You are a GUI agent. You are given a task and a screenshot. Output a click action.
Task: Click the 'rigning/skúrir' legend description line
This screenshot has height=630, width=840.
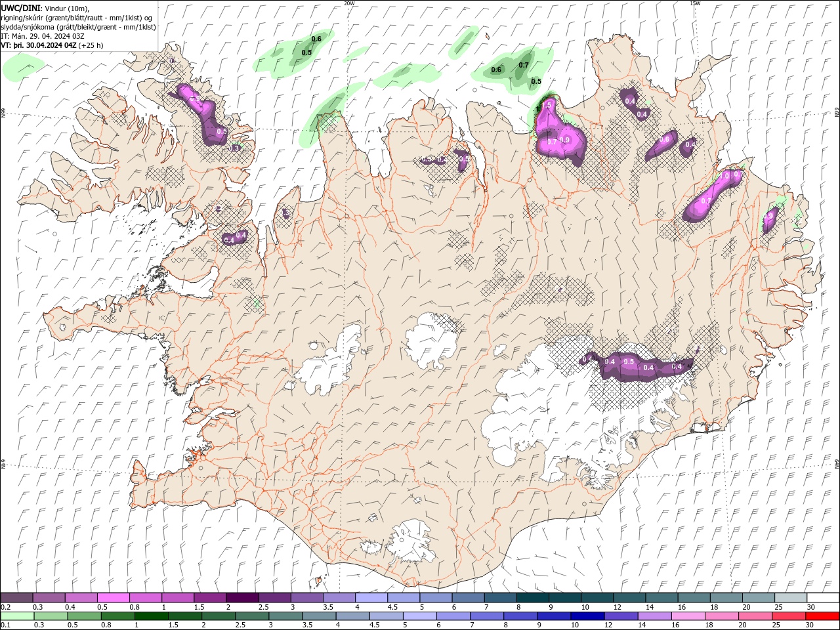point(77,18)
